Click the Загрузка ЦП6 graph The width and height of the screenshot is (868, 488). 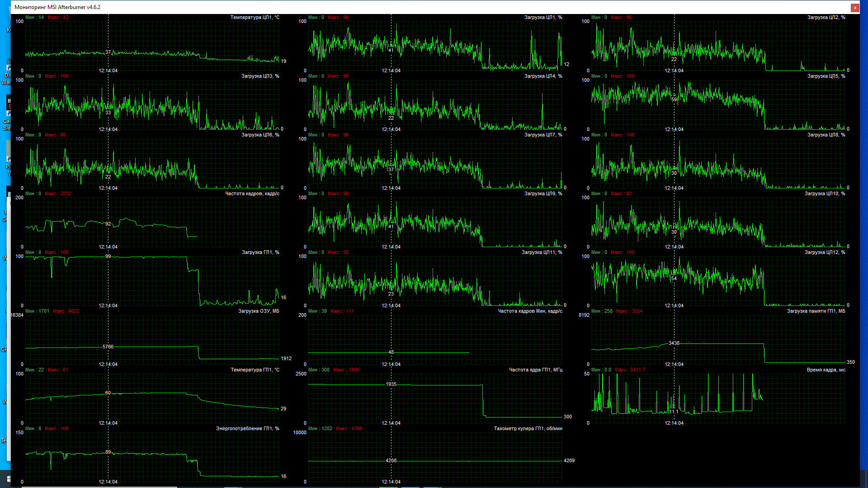(x=152, y=163)
